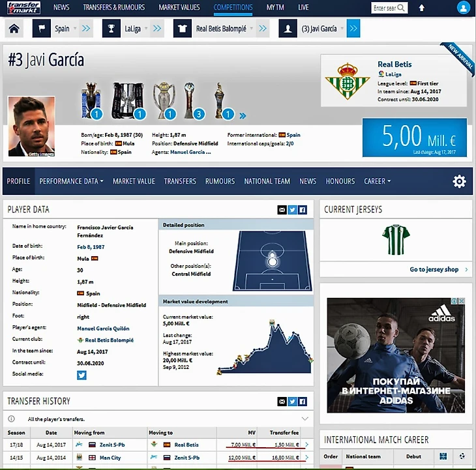Viewport: 476px width, 470px height.
Task: Close the Adidas ad
Action: coord(462,301)
